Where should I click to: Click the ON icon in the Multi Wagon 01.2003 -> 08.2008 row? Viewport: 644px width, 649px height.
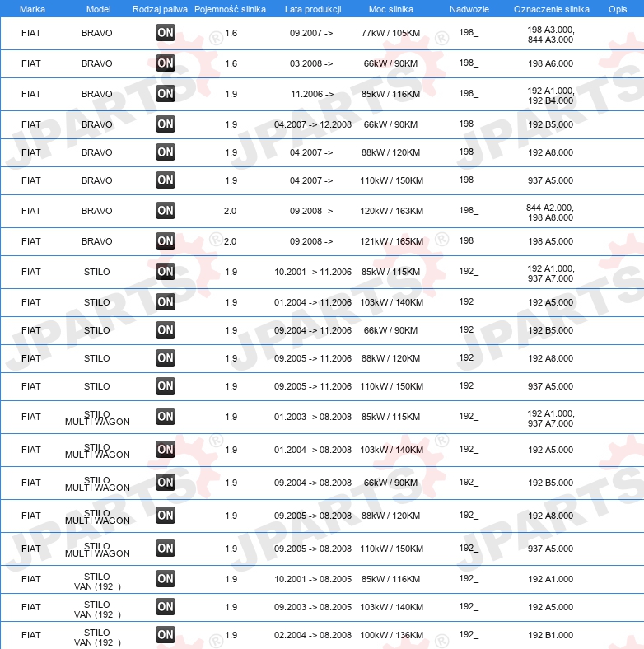click(166, 417)
